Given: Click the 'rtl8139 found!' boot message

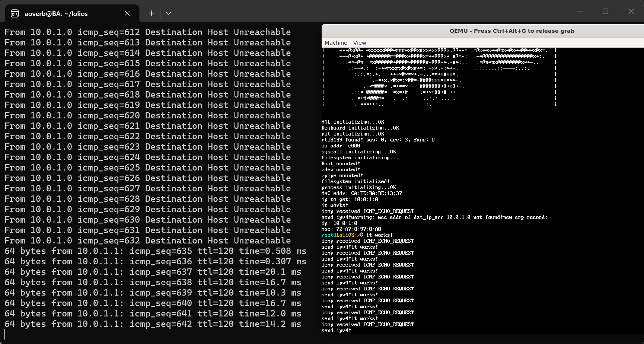Looking at the screenshot, I should (378, 140).
